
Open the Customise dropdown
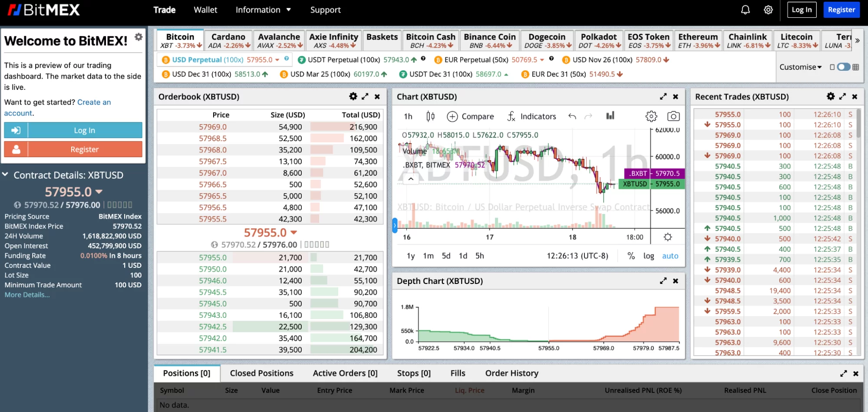[800, 67]
